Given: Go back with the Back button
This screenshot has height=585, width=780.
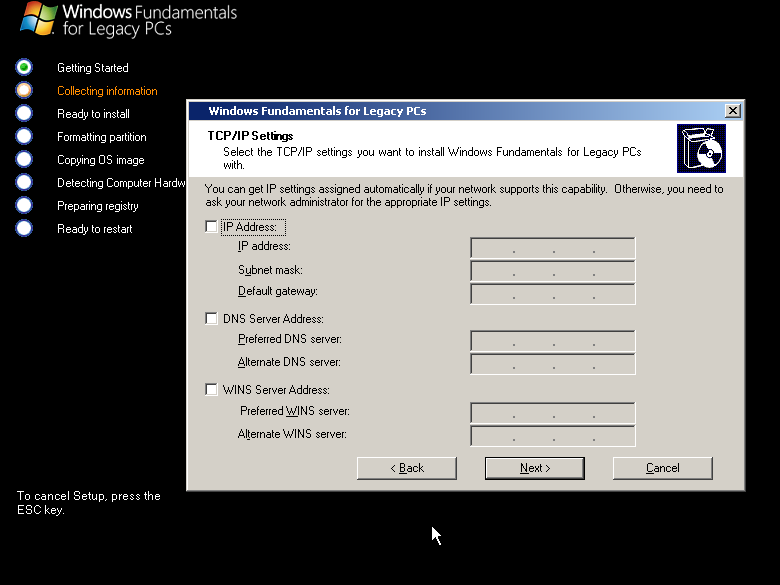Looking at the screenshot, I should (x=407, y=468).
